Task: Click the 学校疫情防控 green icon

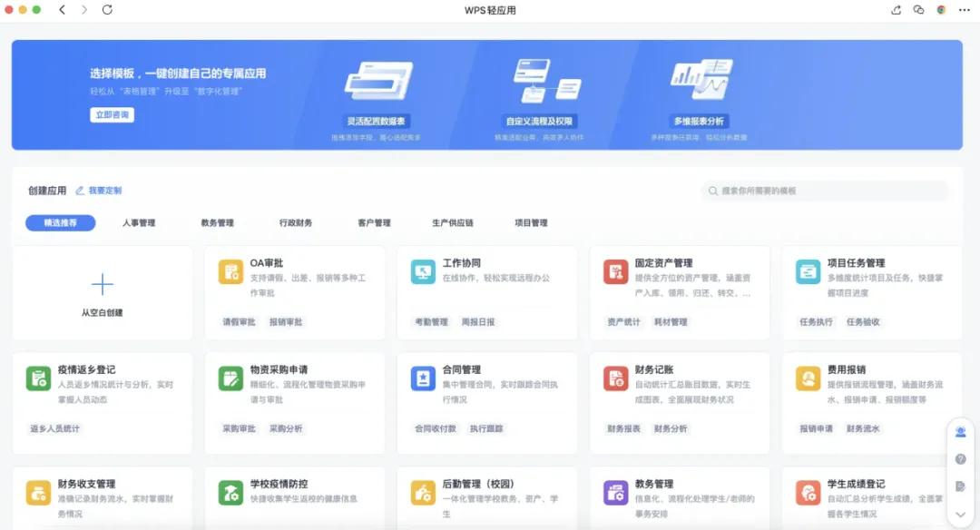Action: point(230,493)
